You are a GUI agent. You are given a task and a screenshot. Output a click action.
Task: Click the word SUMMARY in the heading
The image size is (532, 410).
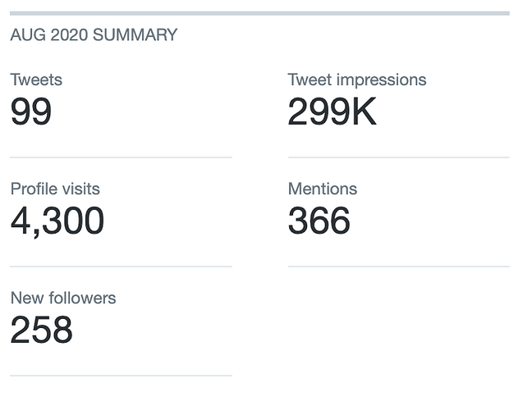click(135, 35)
